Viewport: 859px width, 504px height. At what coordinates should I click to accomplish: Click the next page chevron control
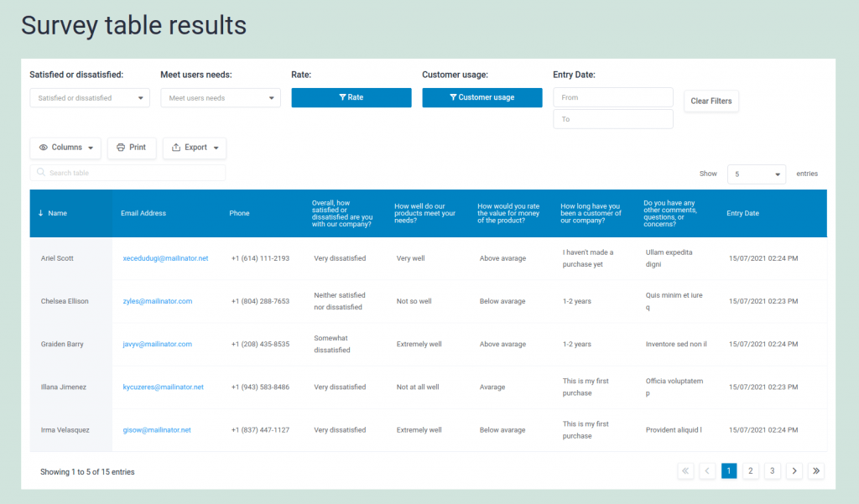click(794, 470)
